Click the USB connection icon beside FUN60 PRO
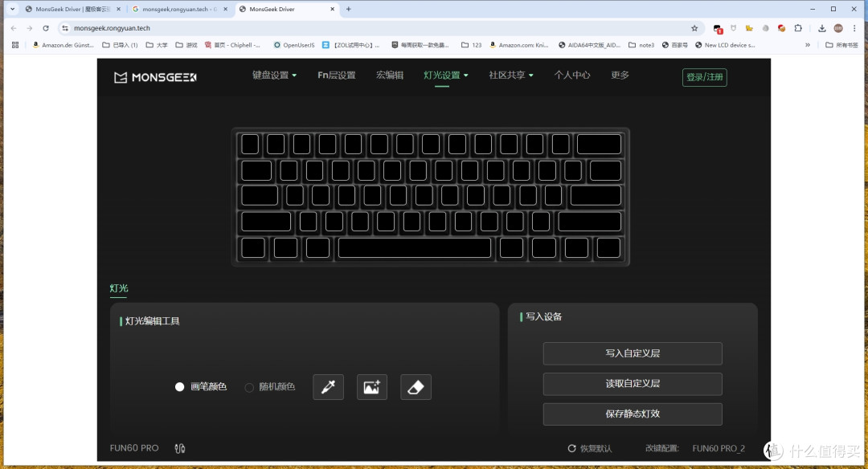The width and height of the screenshot is (868, 469). coord(180,449)
